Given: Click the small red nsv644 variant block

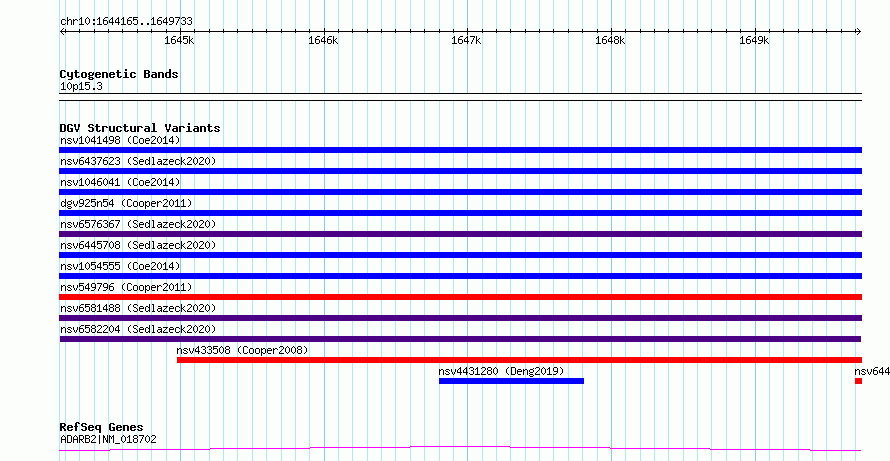Looking at the screenshot, I should 858,381.
